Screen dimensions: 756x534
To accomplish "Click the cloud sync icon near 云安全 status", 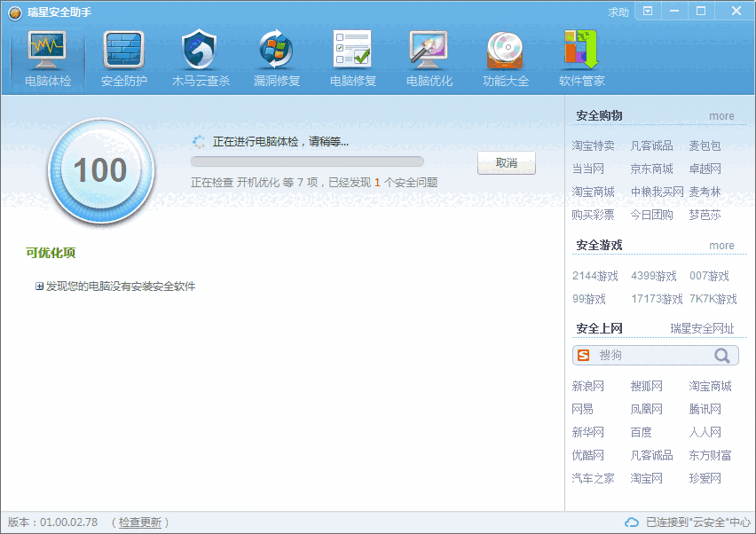I will pyautogui.click(x=630, y=522).
